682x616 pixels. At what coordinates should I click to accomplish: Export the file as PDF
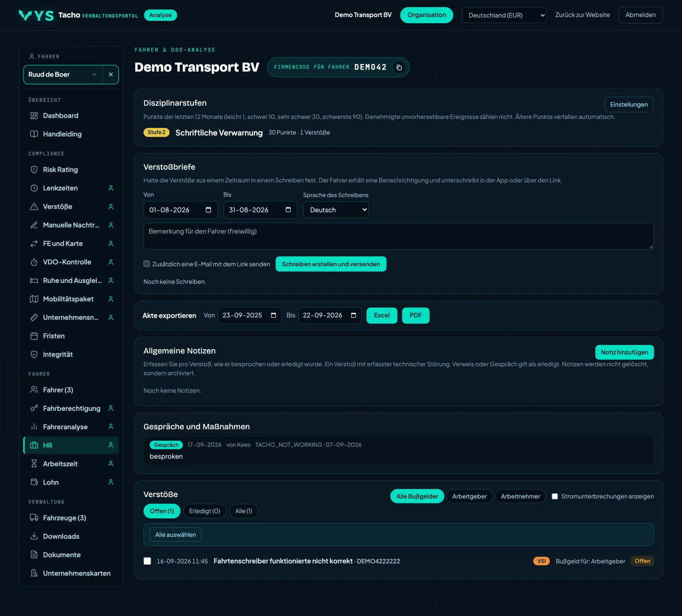(416, 315)
